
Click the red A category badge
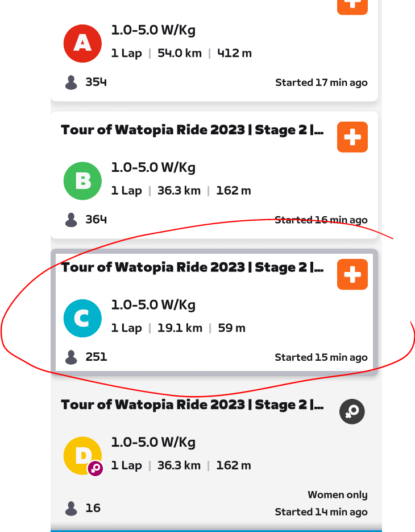coord(82,43)
